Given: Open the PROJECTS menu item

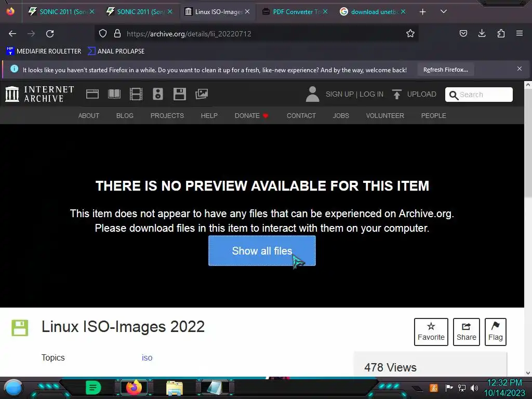Looking at the screenshot, I should click(x=167, y=116).
